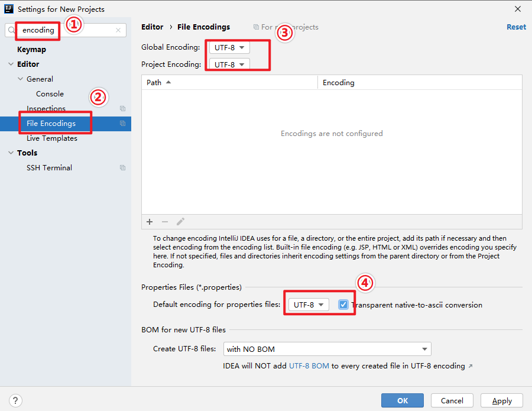
Task: Open the Create UTF-8 files dropdown
Action: (x=327, y=349)
